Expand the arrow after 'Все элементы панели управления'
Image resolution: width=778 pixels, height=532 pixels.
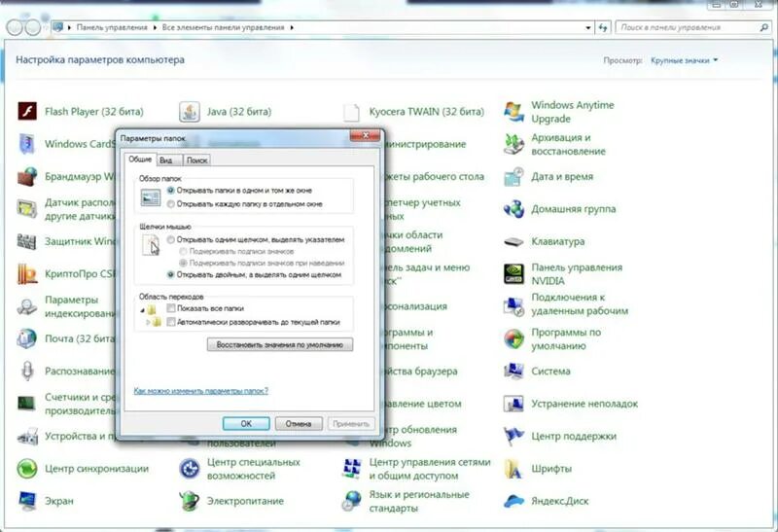pos(292,28)
